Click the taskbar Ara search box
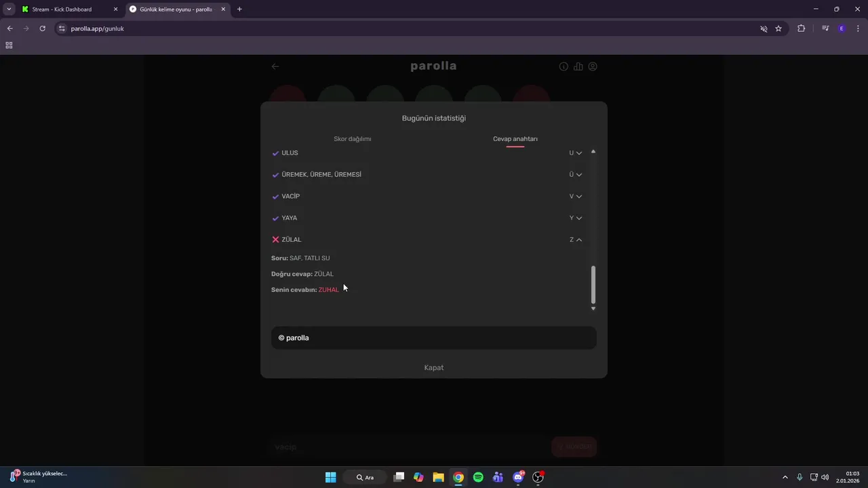 (365, 477)
